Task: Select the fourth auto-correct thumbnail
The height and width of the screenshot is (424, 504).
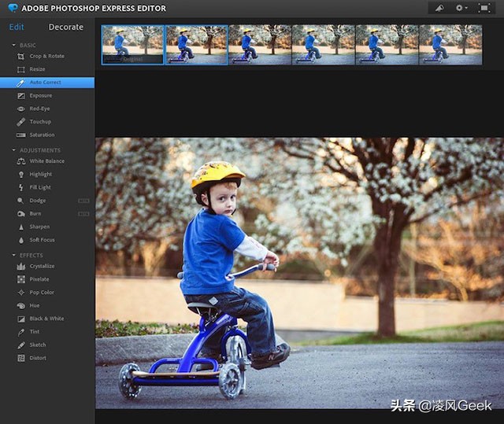Action: (324, 45)
